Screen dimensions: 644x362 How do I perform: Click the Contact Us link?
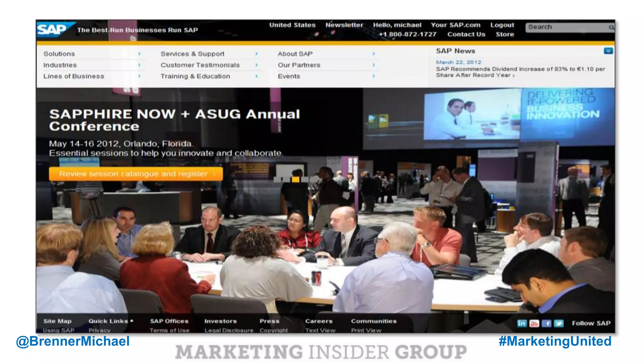pyautogui.click(x=466, y=34)
